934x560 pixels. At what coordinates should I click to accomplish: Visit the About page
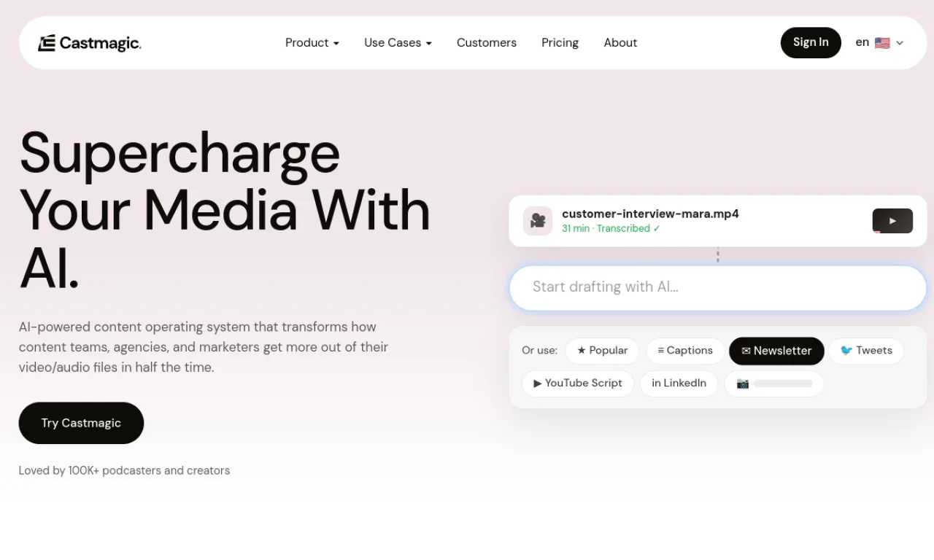tap(620, 43)
